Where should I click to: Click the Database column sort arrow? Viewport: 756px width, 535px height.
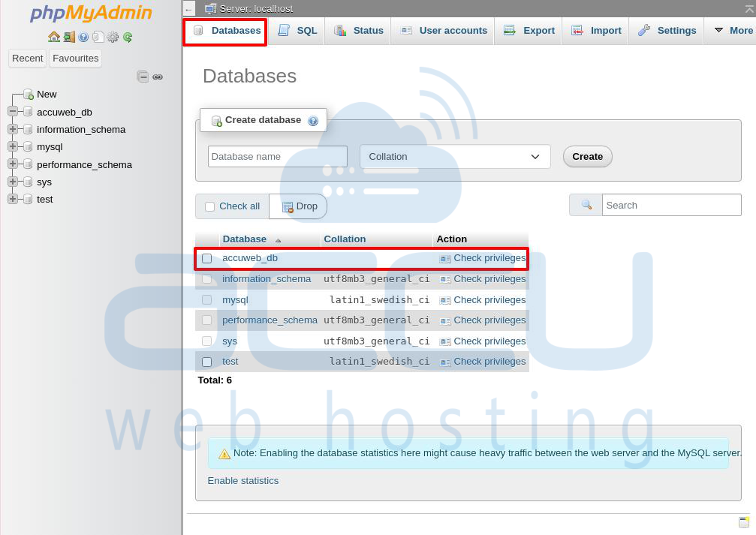coord(279,240)
